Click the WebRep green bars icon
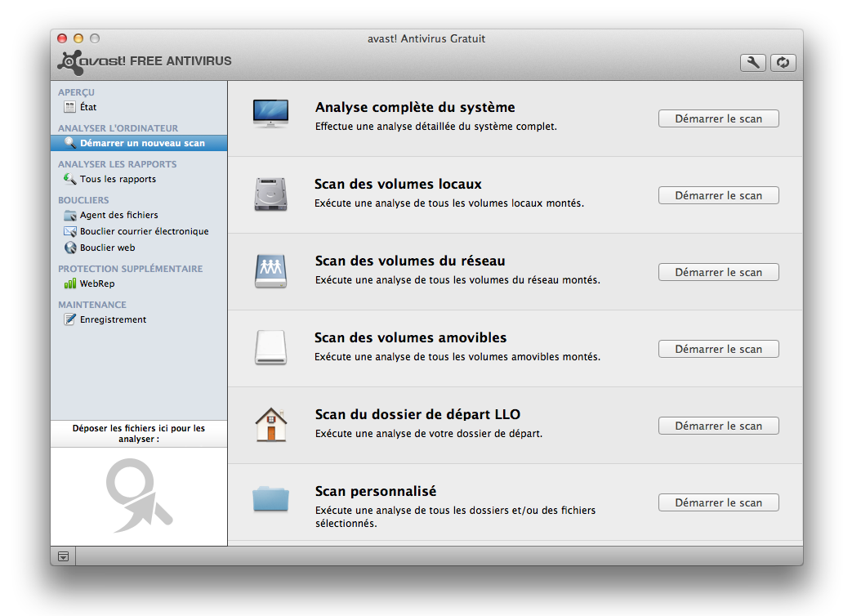Viewport: 861px width, 616px height. coord(69,283)
